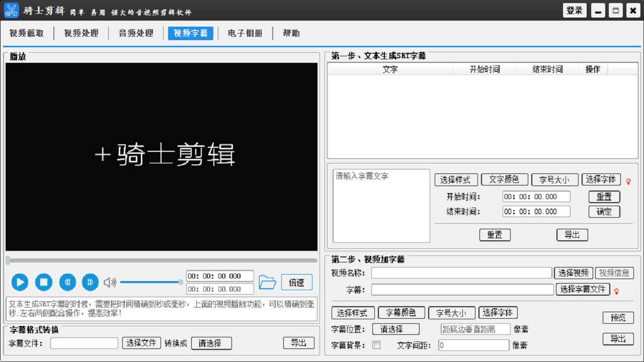Click the subtitle text entry area

tap(381, 205)
